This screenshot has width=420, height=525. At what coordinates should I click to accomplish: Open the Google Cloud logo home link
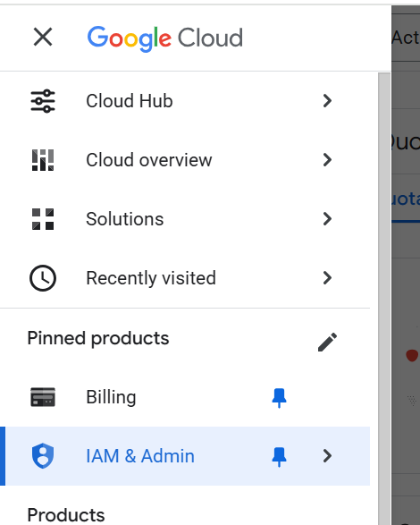coord(165,38)
